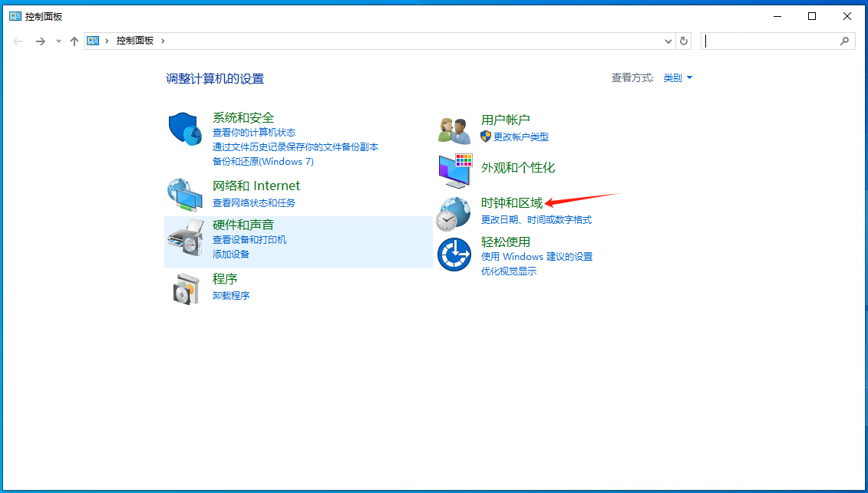The width and height of the screenshot is (868, 493).
Task: Click the 控制面板 breadcrumb in address bar
Action: pyautogui.click(x=135, y=41)
